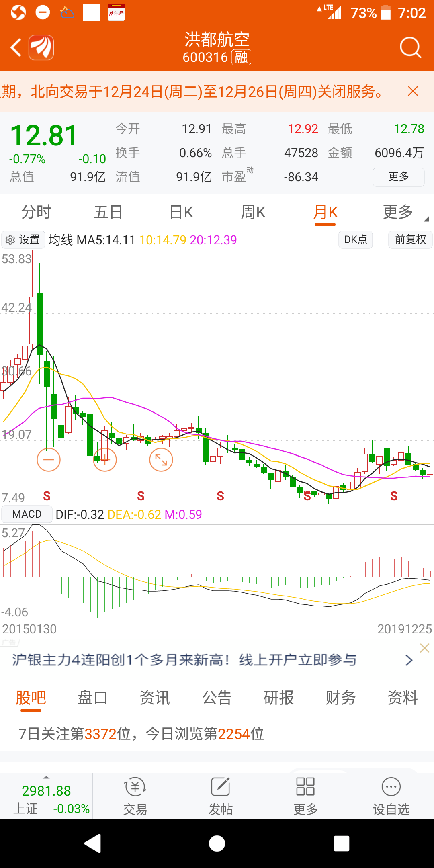
Task: Open the 沪银主力 ad link
Action: pos(184,660)
